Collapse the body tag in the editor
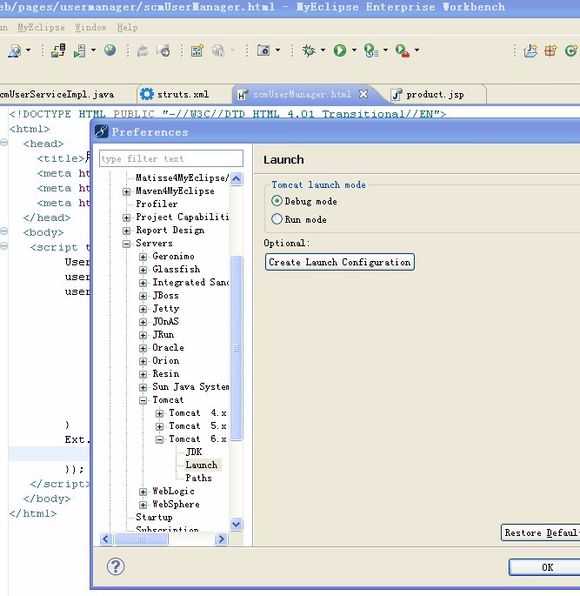 coord(4,231)
